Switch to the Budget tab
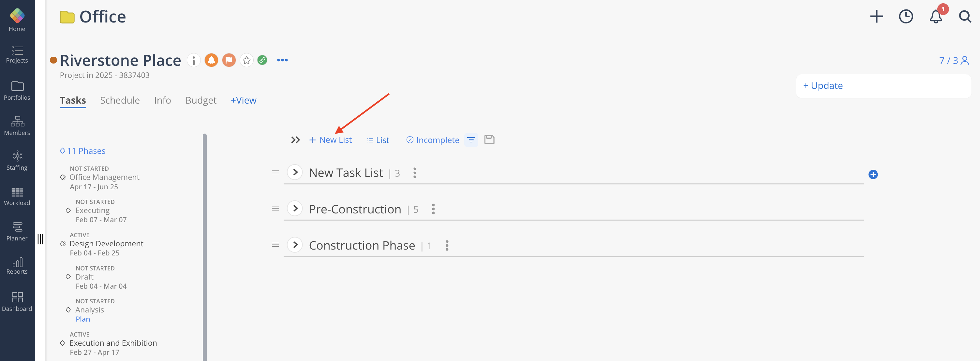Screen dimensions: 980x361 click(201, 100)
